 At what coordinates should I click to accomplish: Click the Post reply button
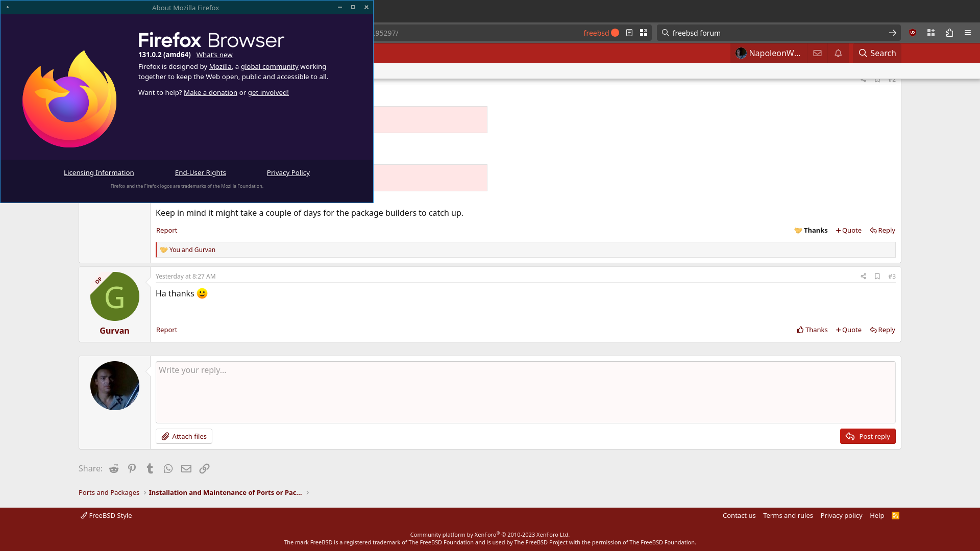tap(868, 436)
